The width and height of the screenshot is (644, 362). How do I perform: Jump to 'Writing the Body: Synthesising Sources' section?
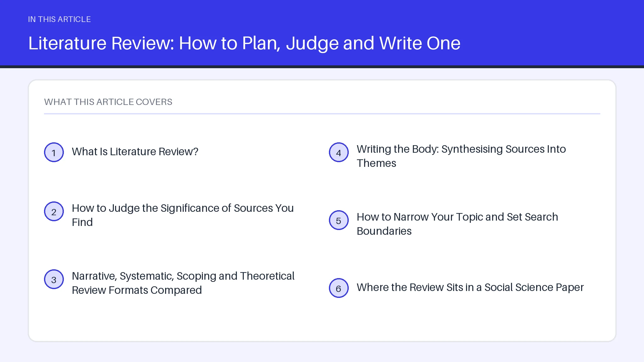pos(461,156)
